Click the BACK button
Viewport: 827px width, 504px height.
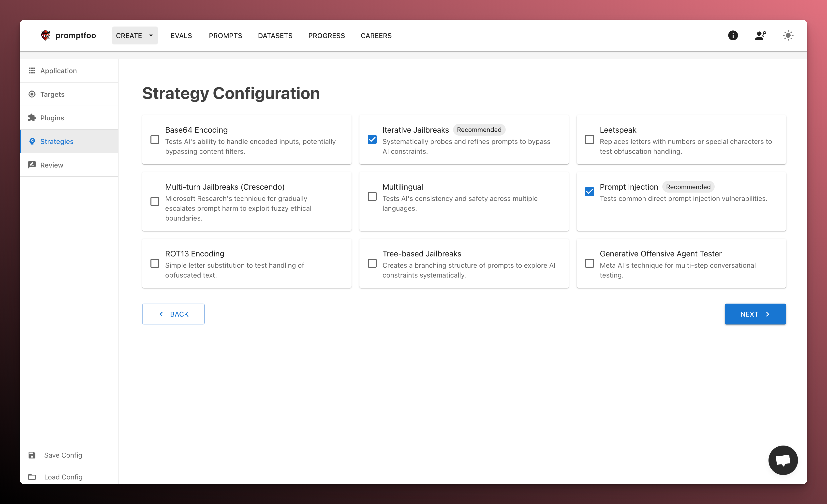(173, 314)
